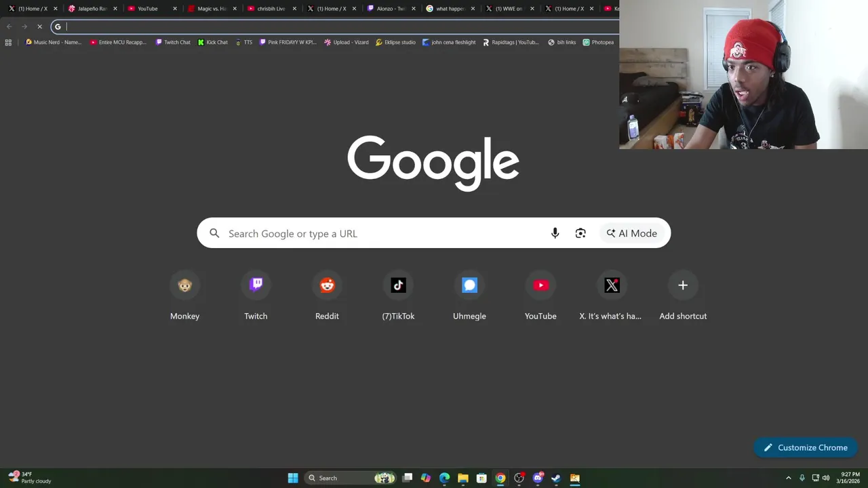This screenshot has height=488, width=868.
Task: Go back using the toolbar arrow
Action: 9,26
